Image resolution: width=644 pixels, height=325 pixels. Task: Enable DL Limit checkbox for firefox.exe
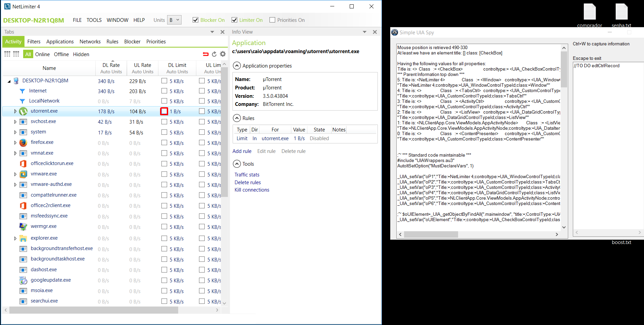tap(164, 143)
